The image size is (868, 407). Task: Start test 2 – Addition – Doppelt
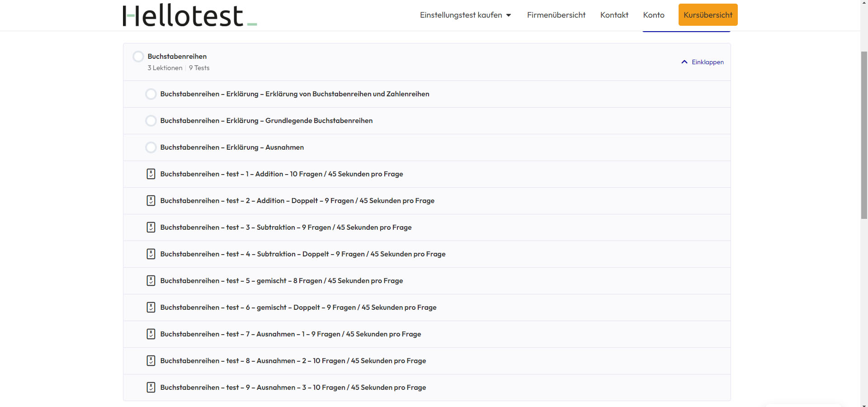297,201
